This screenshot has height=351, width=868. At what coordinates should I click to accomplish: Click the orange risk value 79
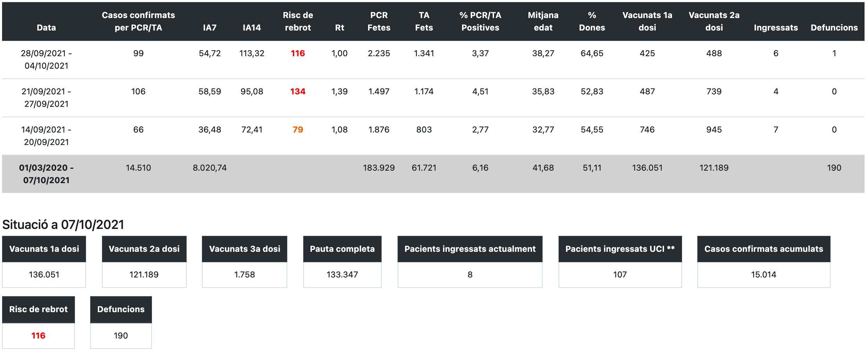(x=298, y=130)
